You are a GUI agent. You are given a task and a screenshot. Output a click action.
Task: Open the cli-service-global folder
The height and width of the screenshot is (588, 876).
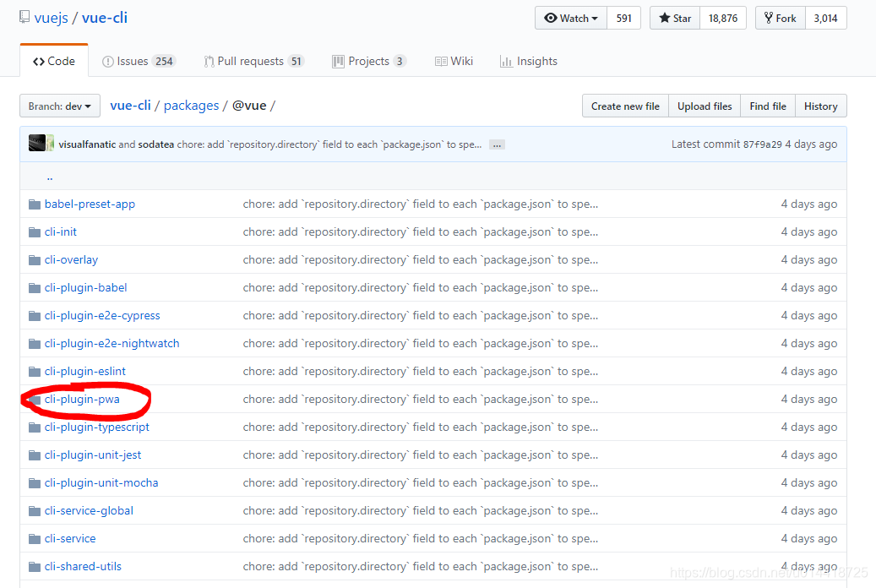coord(89,511)
